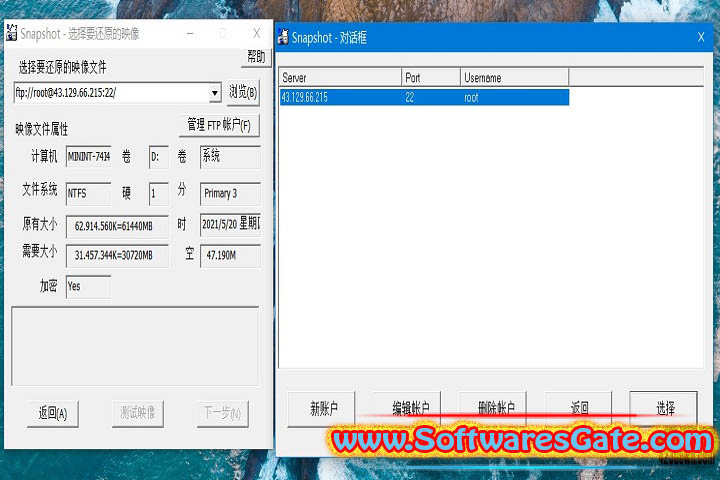This screenshot has height=480, width=720.
Task: Click the username root in the account row
Action: click(x=471, y=97)
